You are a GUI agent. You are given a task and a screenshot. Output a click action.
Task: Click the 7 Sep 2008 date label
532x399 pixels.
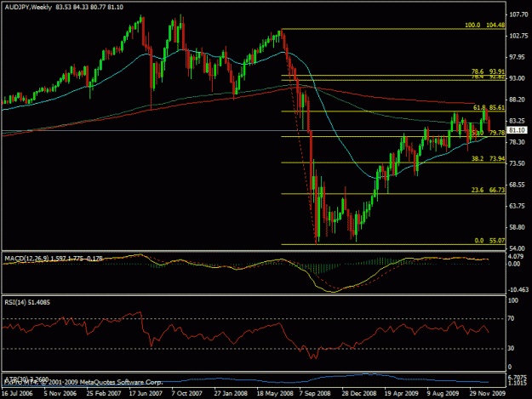(x=315, y=393)
